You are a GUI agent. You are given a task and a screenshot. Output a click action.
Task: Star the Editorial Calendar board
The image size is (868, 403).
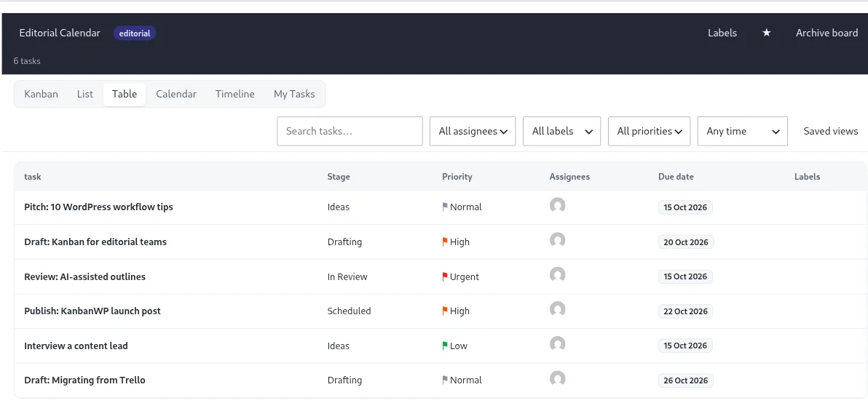(766, 33)
